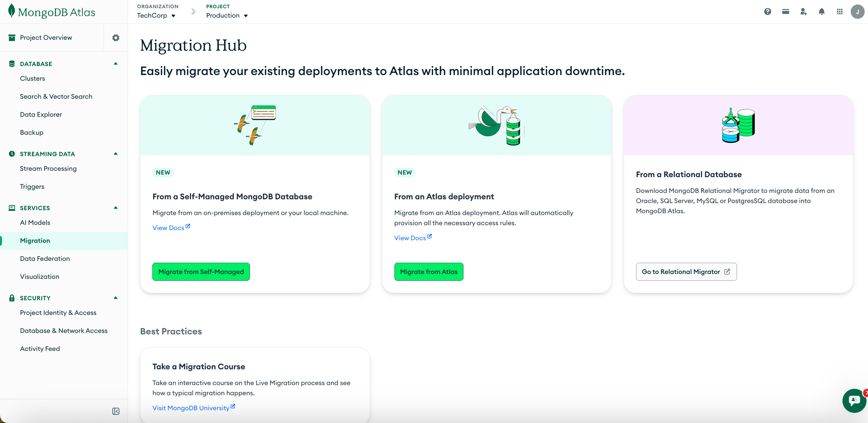
Task: Open the apps grid icon
Action: pyautogui.click(x=839, y=12)
